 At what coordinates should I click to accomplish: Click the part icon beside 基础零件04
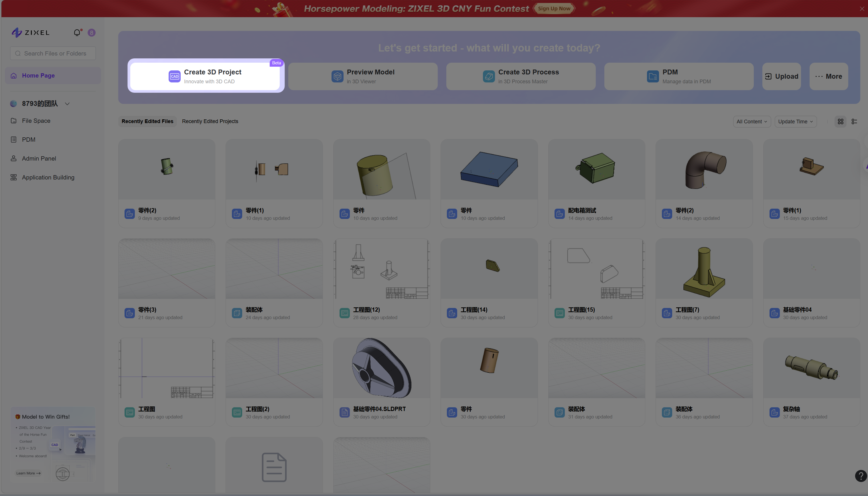[774, 313]
